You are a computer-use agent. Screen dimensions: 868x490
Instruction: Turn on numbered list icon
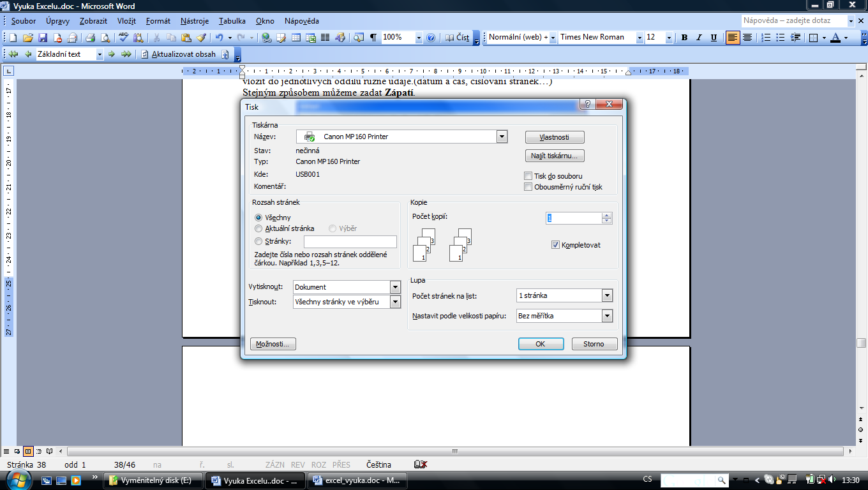[x=766, y=38]
